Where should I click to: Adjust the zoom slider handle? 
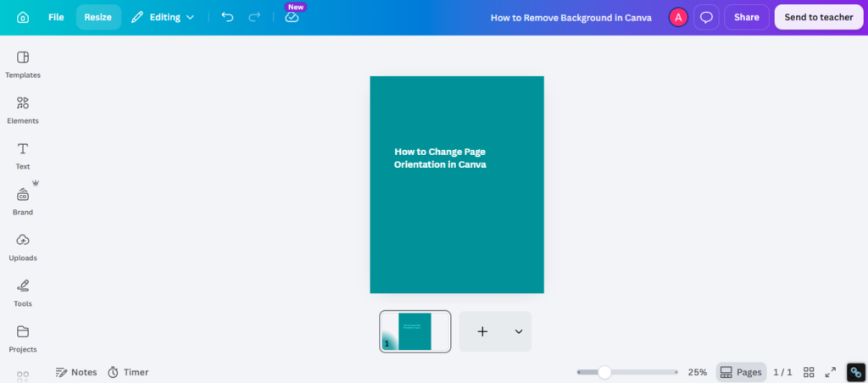click(604, 373)
